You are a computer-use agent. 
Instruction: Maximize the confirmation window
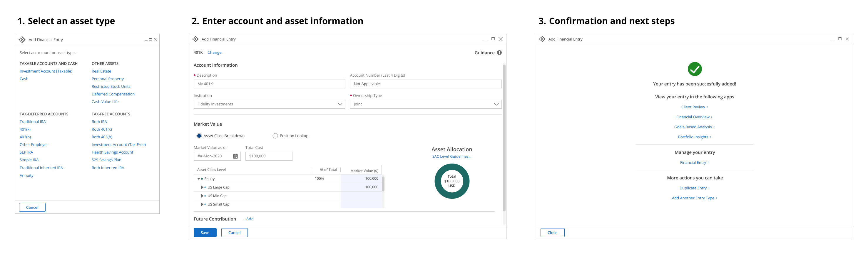[840, 39]
